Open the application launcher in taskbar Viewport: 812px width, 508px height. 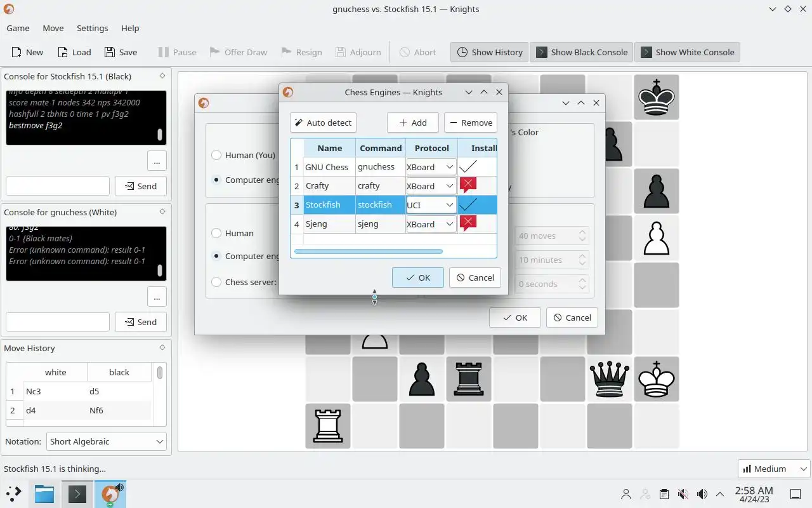(14, 494)
